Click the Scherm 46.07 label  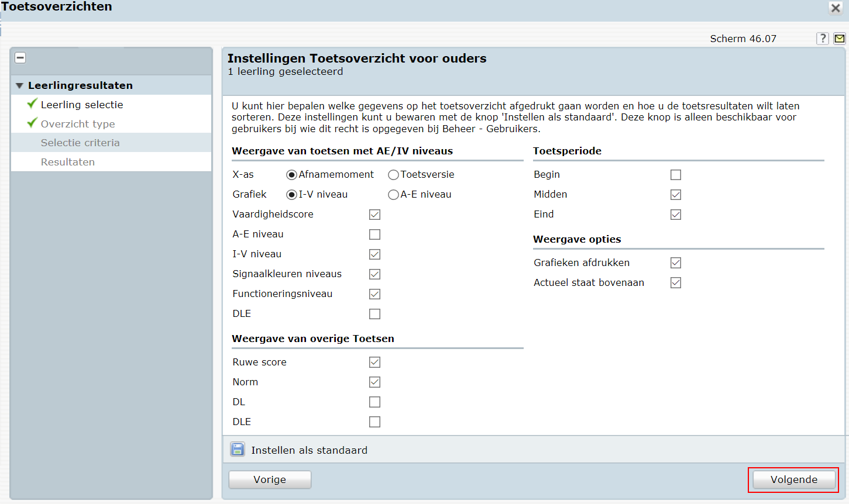(743, 39)
